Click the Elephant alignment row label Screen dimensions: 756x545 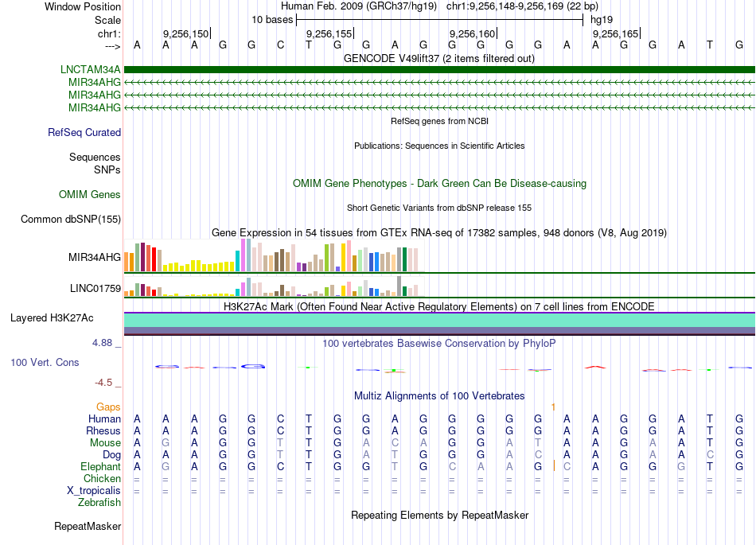pos(100,466)
